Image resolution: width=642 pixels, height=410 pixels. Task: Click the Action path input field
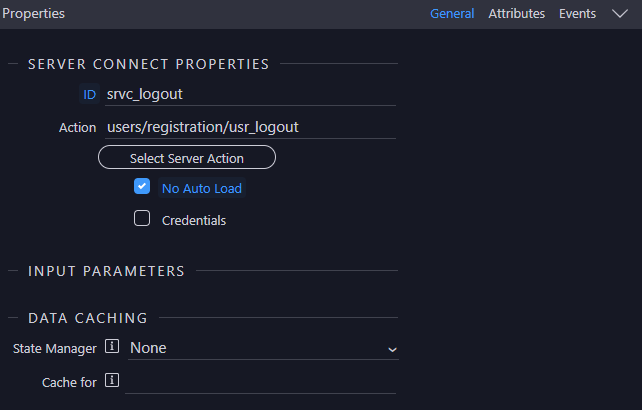tap(250, 127)
